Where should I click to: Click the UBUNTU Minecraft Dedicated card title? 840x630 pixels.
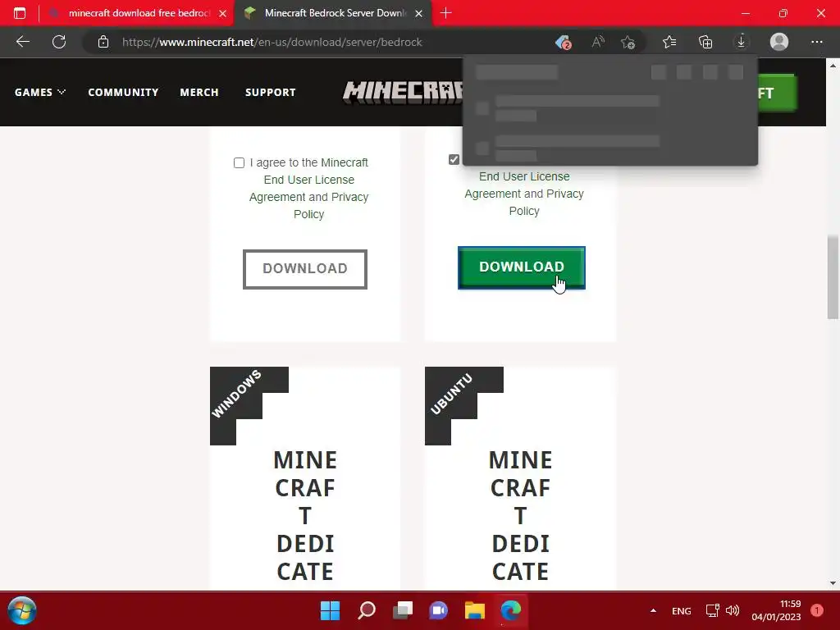click(x=520, y=515)
